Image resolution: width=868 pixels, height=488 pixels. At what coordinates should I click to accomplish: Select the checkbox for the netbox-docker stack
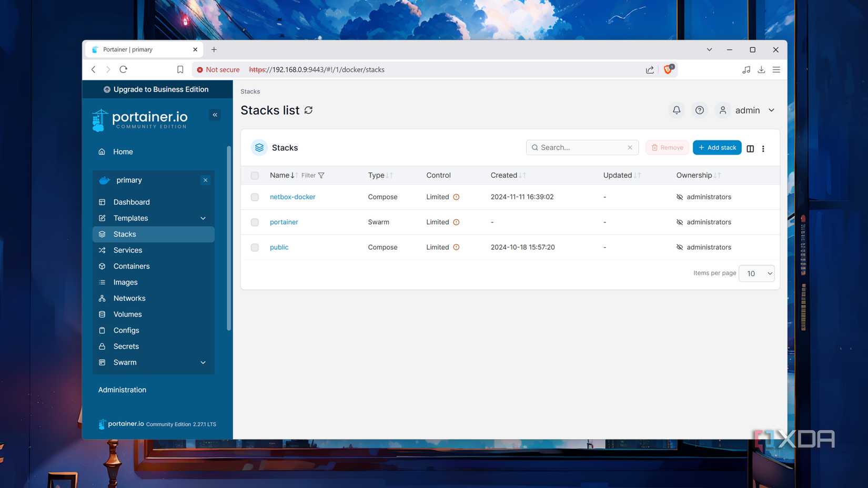(255, 197)
